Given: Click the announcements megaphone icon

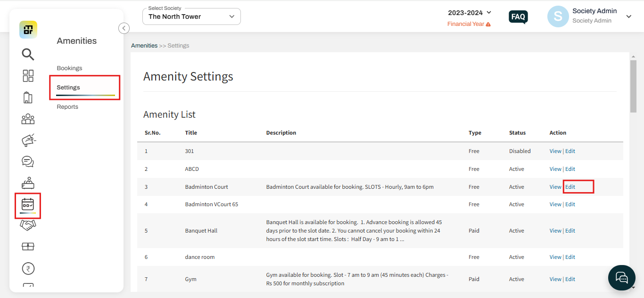Looking at the screenshot, I should point(28,140).
